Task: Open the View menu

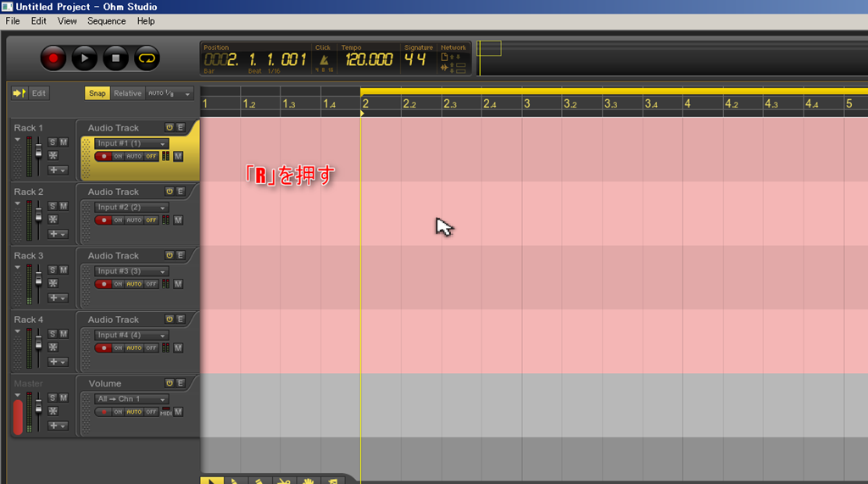Action: 67,21
